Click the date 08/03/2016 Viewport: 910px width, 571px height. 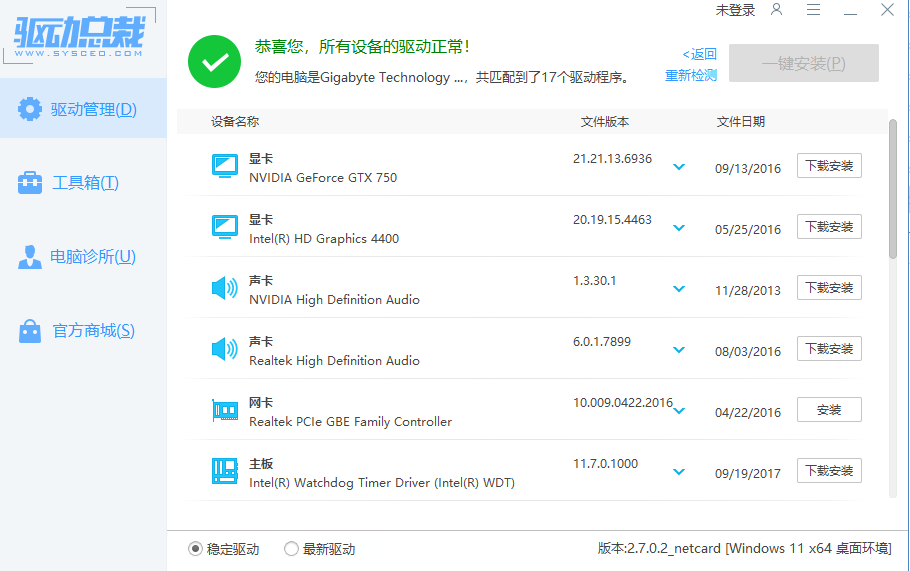pyautogui.click(x=748, y=351)
